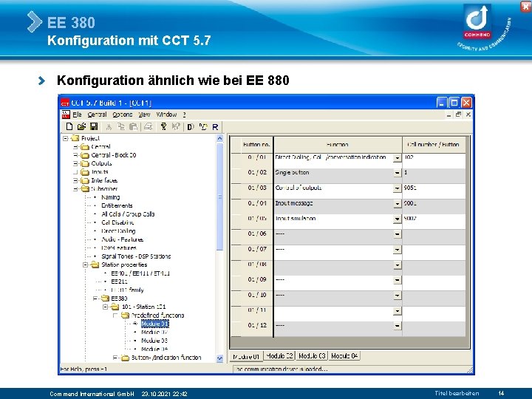This screenshot has height=399, width=532.
Task: Click the Function column header
Action: [338, 145]
